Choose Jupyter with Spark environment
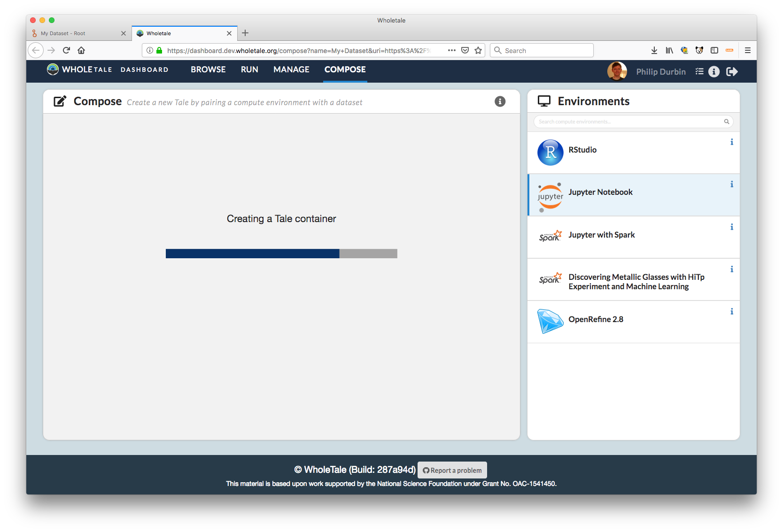The height and width of the screenshot is (532, 783). pyautogui.click(x=633, y=237)
